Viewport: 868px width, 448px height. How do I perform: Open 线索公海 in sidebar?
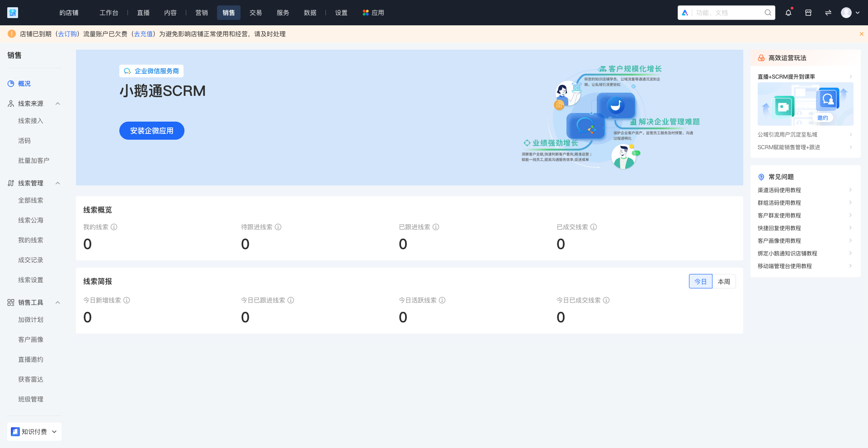tap(31, 220)
